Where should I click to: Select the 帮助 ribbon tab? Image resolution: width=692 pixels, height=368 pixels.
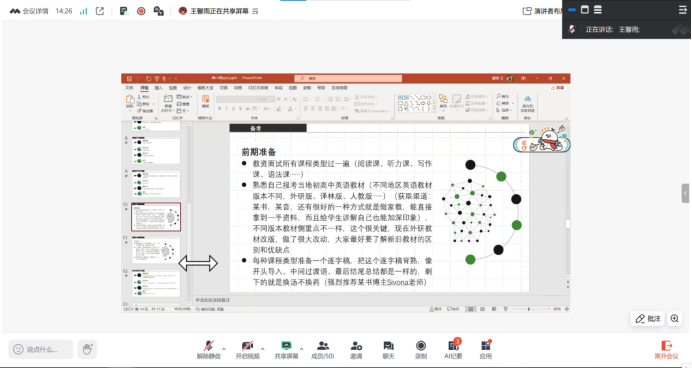tap(321, 88)
